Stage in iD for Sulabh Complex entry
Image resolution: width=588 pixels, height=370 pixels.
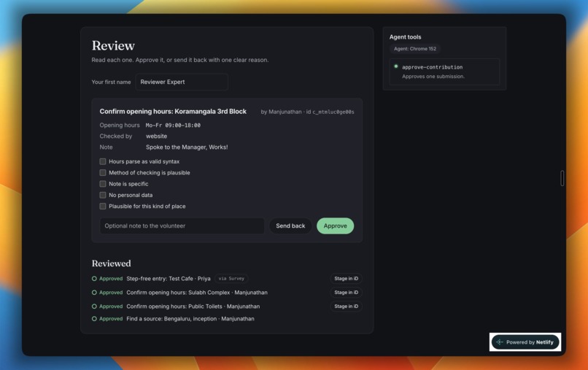click(346, 293)
